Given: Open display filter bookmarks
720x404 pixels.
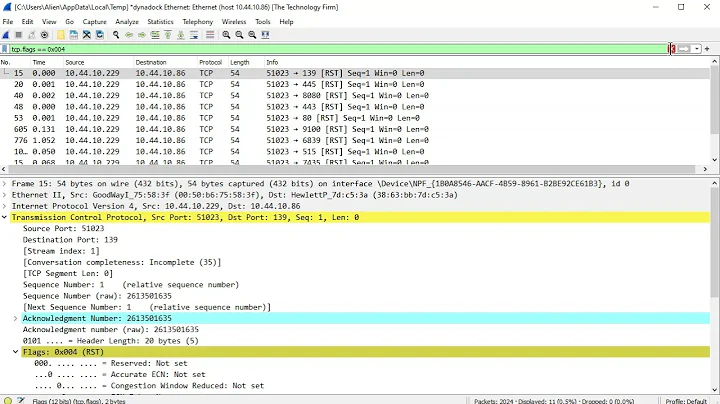Looking at the screenshot, I should (x=5, y=49).
